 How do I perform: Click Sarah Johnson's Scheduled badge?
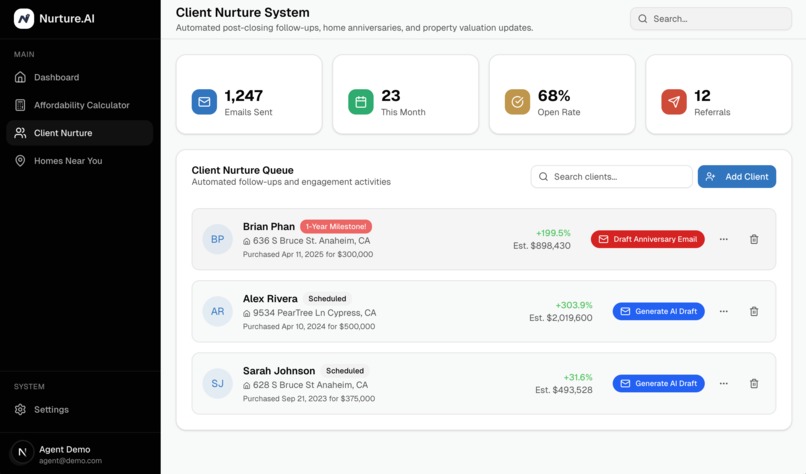tap(345, 371)
